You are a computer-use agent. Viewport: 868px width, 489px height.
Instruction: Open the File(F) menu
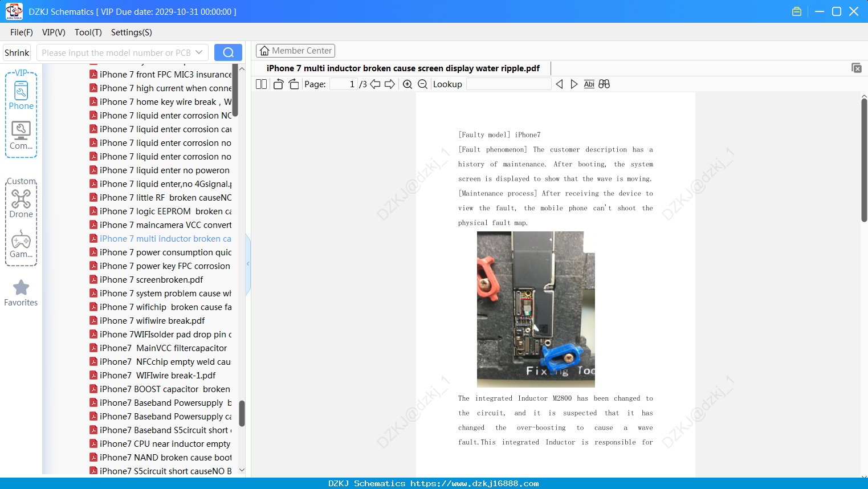[22, 32]
